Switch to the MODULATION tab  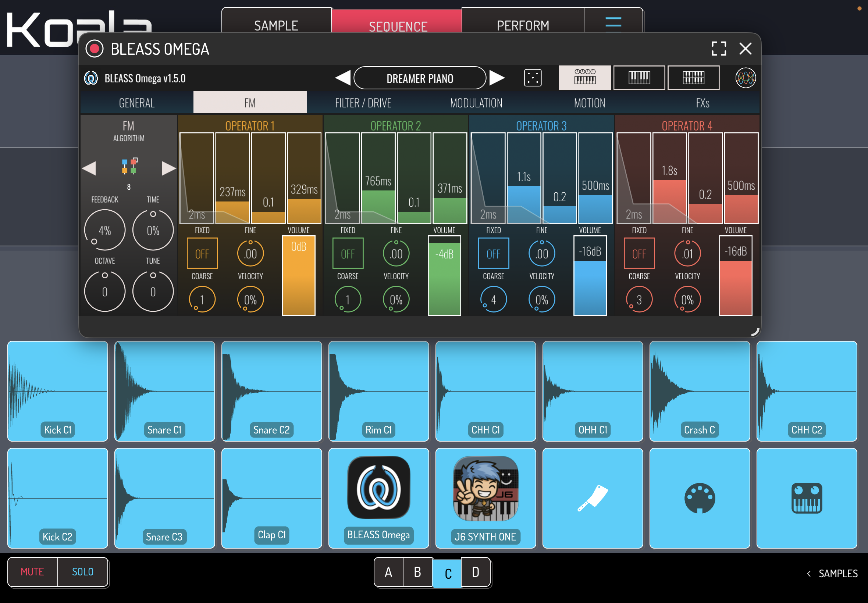pos(476,103)
